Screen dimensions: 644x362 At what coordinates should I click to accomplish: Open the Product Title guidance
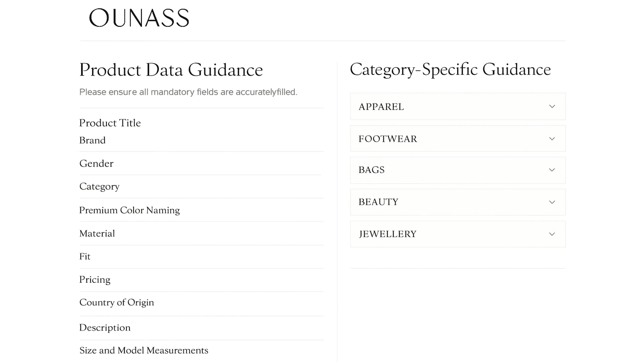[x=110, y=123]
